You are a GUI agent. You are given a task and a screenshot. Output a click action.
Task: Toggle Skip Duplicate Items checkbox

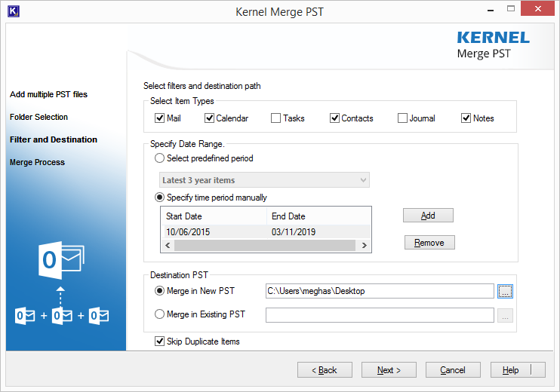click(x=159, y=341)
